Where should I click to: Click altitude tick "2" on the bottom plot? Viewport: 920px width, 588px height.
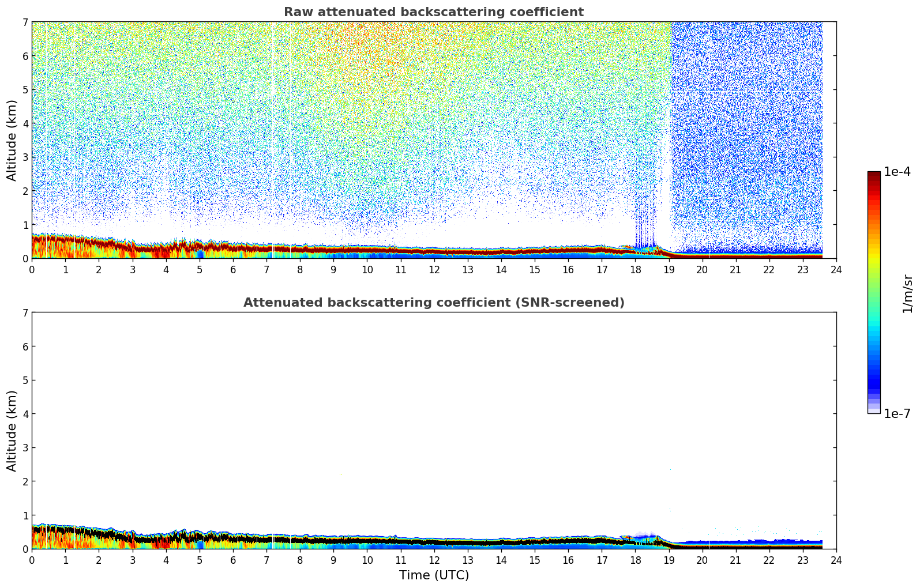tap(25, 481)
